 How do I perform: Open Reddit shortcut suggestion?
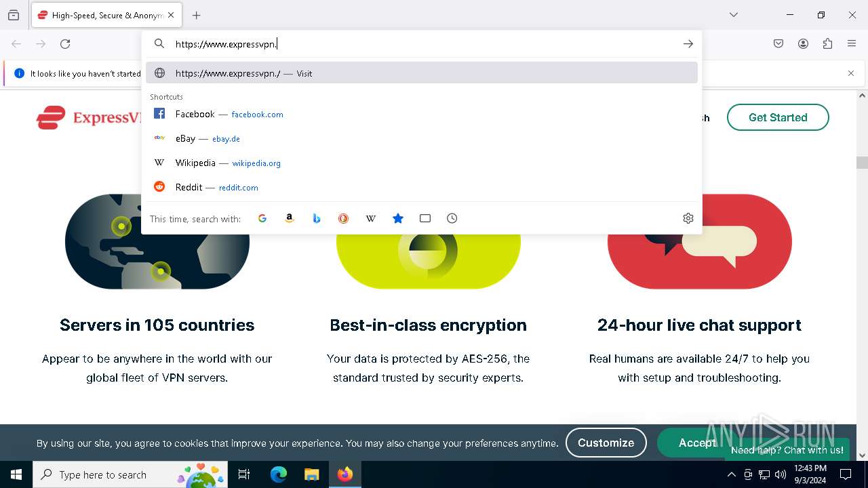pos(422,187)
